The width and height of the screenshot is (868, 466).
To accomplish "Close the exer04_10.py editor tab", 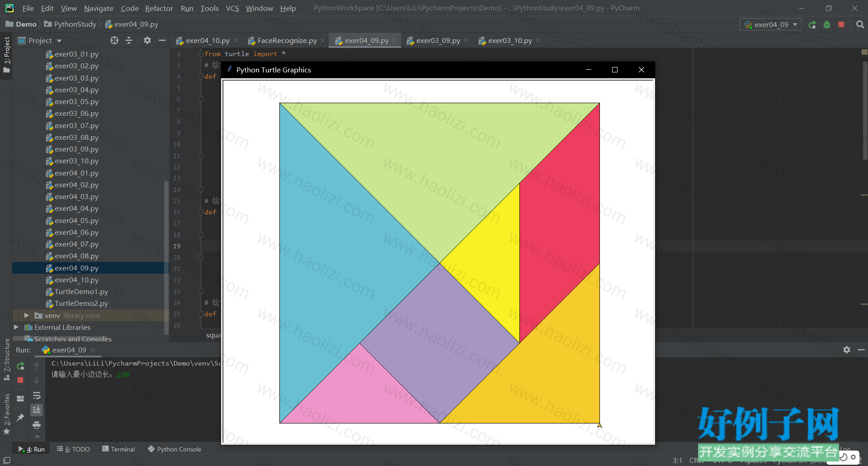I will 236,40.
